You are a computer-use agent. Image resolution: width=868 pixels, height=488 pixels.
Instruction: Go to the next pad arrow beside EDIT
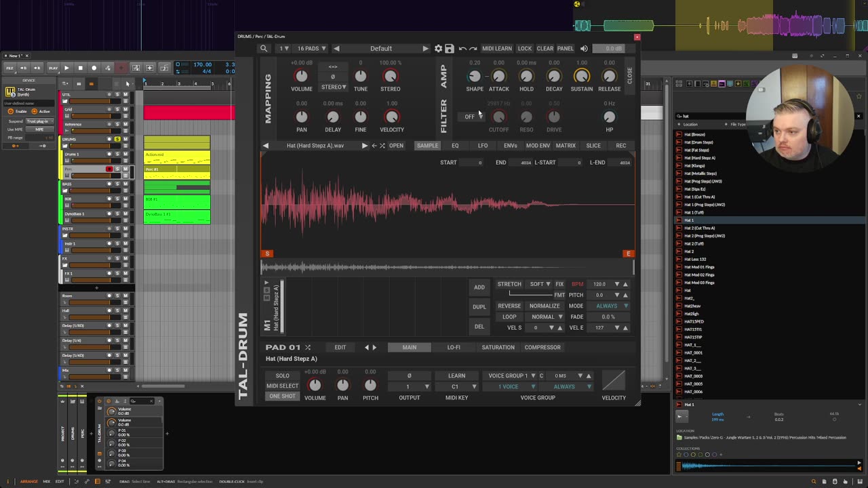coord(374,348)
